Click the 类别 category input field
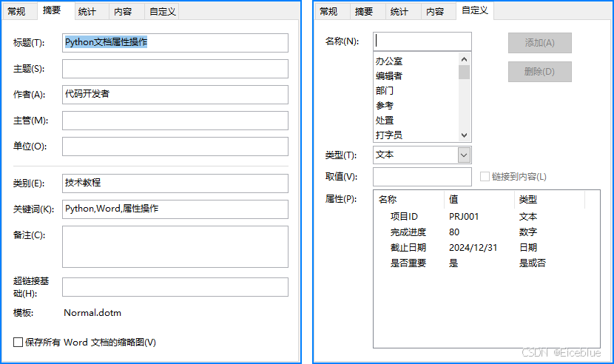Image resolution: width=614 pixels, height=364 pixels. coord(175,183)
